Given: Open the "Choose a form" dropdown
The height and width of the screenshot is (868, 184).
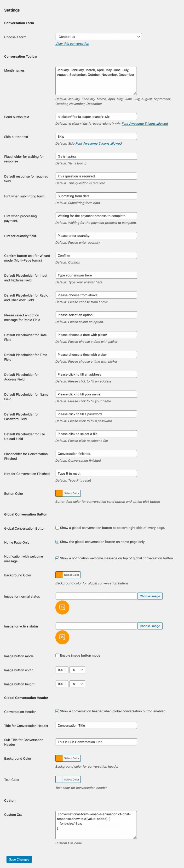Looking at the screenshot, I should point(98,37).
